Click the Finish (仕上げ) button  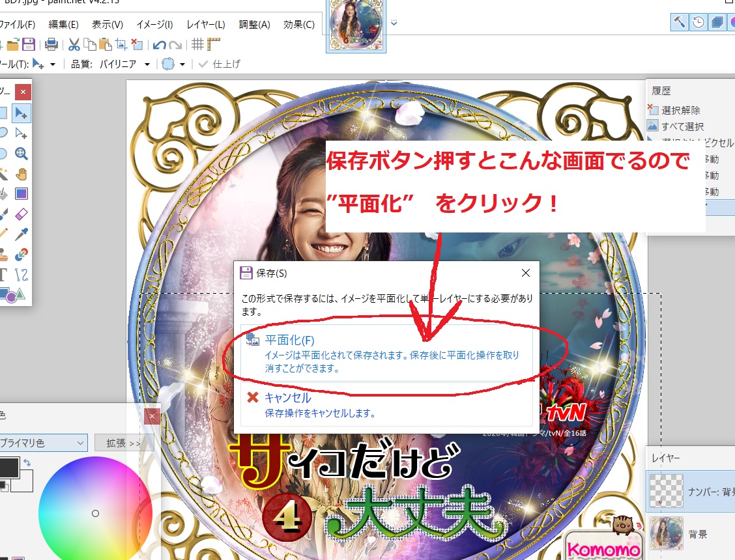(x=220, y=64)
